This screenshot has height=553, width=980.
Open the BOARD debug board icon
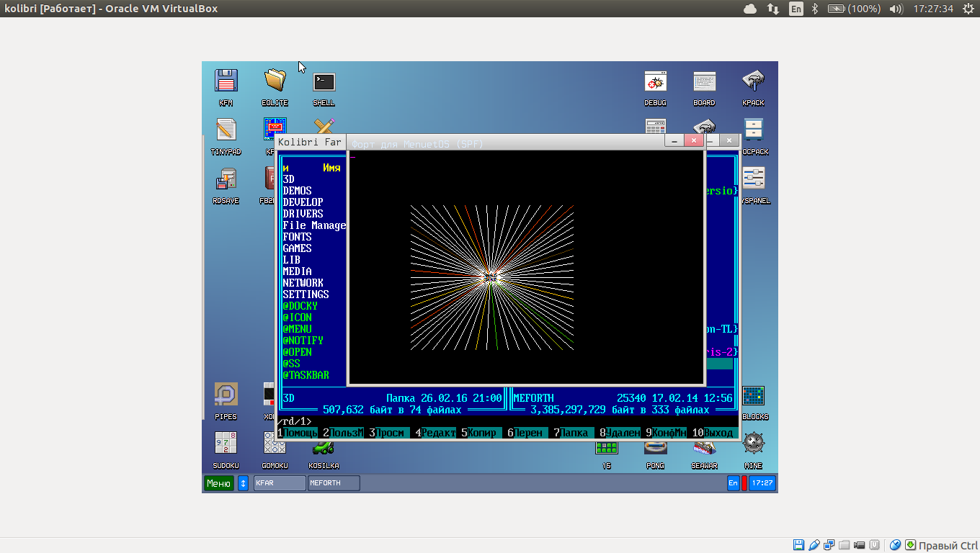[x=704, y=81]
